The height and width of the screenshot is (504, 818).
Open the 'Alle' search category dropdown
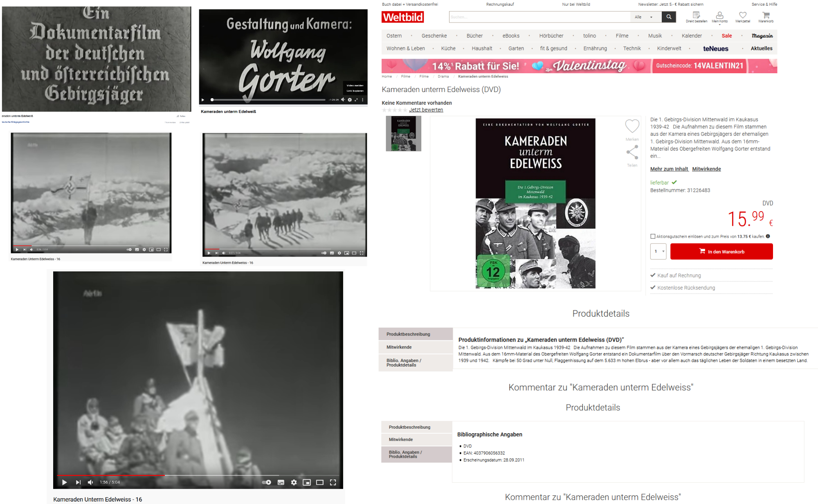click(x=645, y=17)
